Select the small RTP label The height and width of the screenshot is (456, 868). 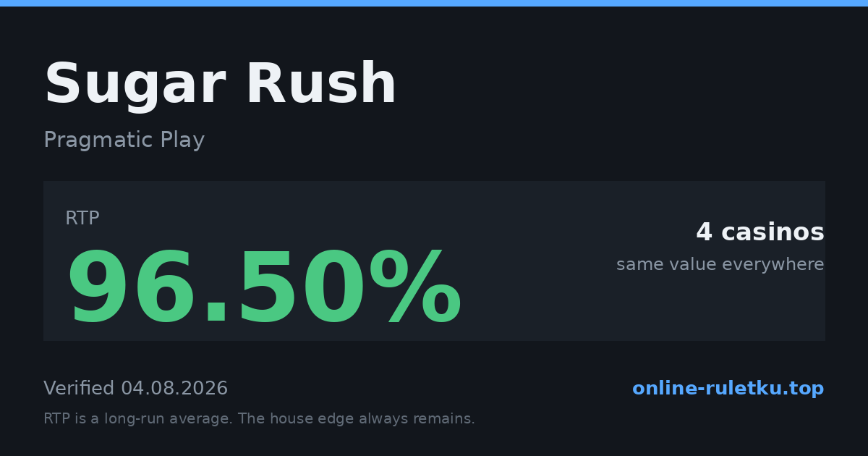coord(82,219)
